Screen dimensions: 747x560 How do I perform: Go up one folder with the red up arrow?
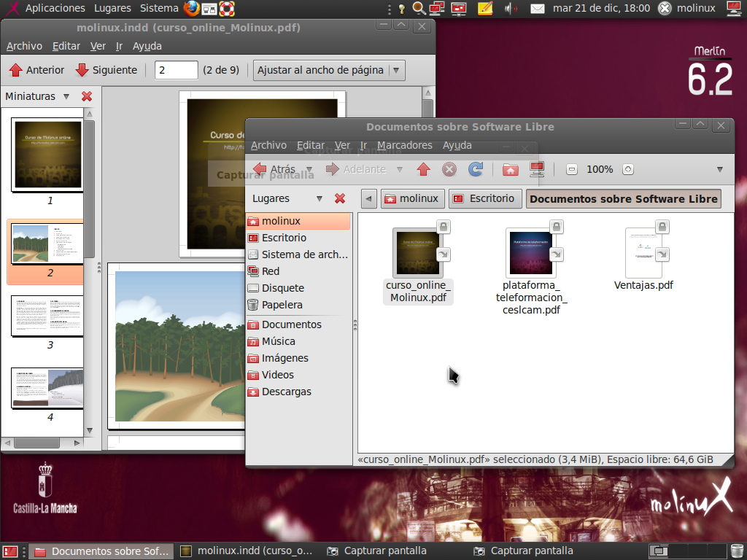(424, 169)
